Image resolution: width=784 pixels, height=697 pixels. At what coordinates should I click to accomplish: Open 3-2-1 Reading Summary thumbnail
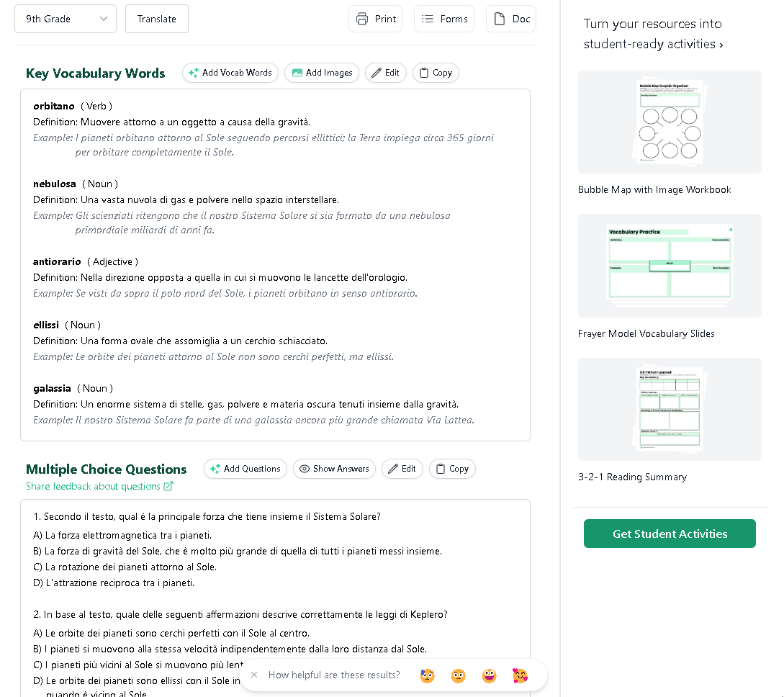(670, 409)
